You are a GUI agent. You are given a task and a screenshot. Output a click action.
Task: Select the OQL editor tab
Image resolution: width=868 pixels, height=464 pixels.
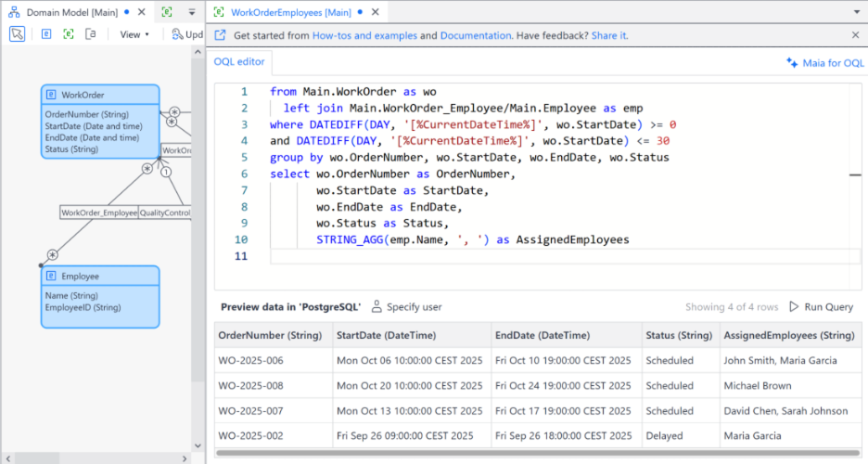click(239, 62)
